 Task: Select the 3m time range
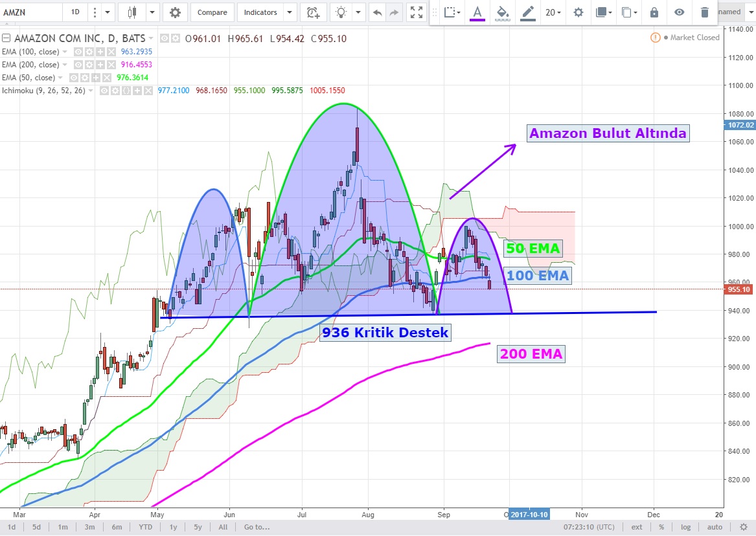pyautogui.click(x=89, y=527)
